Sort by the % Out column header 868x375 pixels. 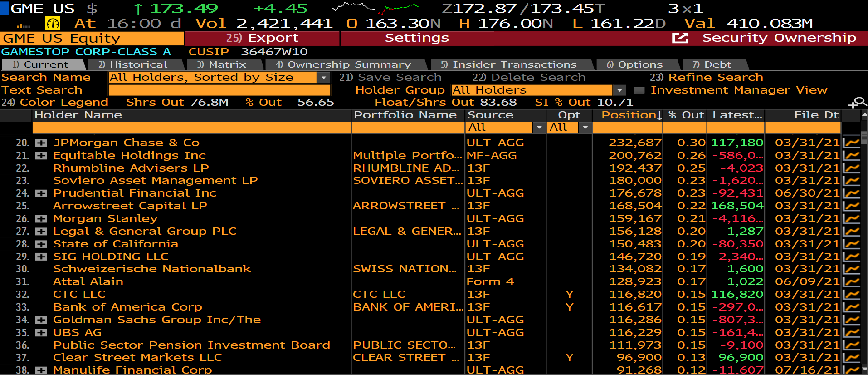pos(686,115)
